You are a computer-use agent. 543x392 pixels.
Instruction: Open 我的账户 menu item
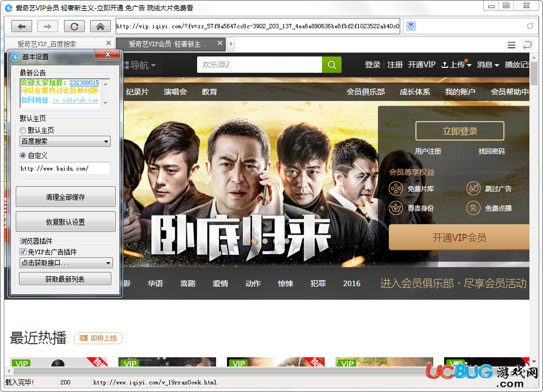tap(460, 92)
